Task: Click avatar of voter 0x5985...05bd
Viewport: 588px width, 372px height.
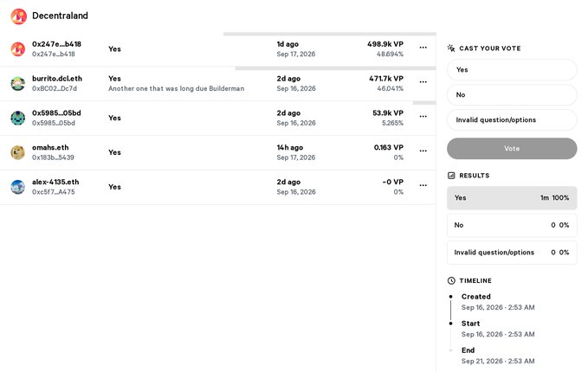Action: [17, 118]
